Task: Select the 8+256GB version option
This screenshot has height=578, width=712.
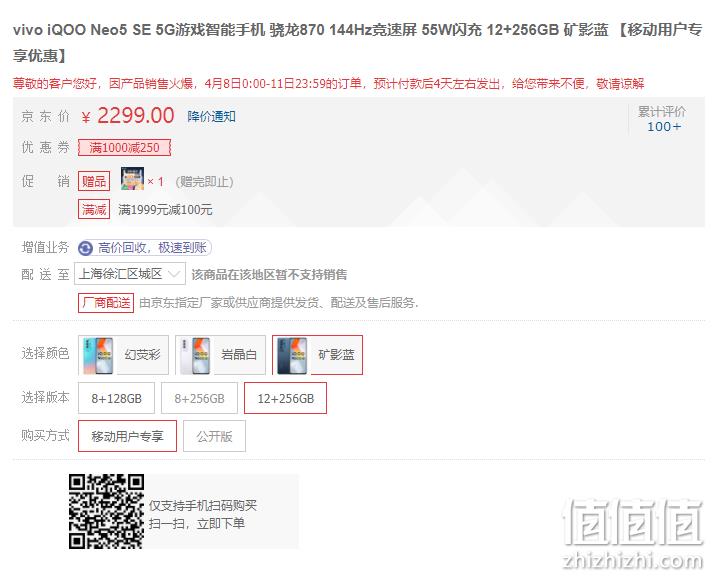Action: [x=199, y=398]
